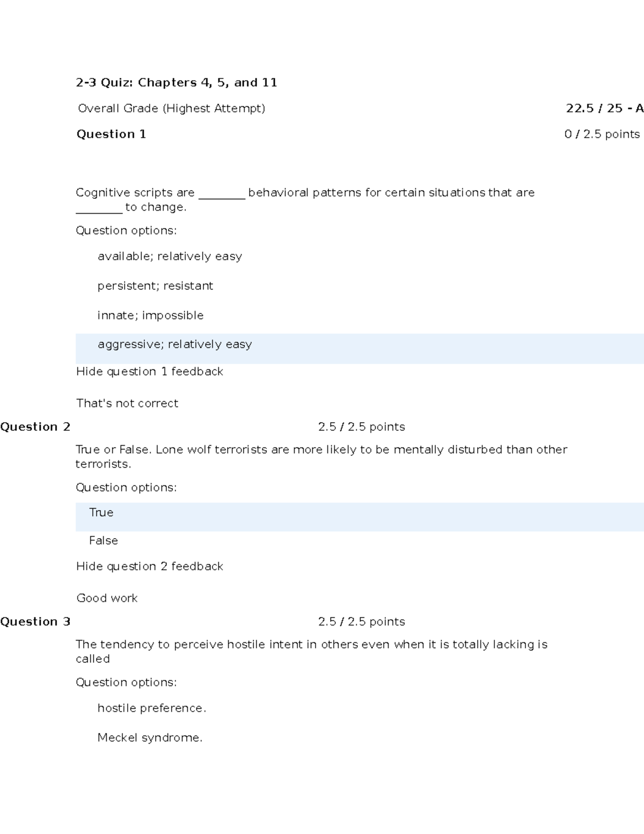
Task: Select the highlighted "aggressive; relatively easy" option
Action: (174, 345)
